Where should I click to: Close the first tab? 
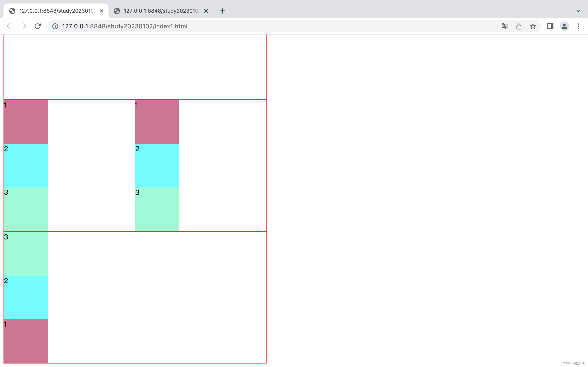coord(101,11)
